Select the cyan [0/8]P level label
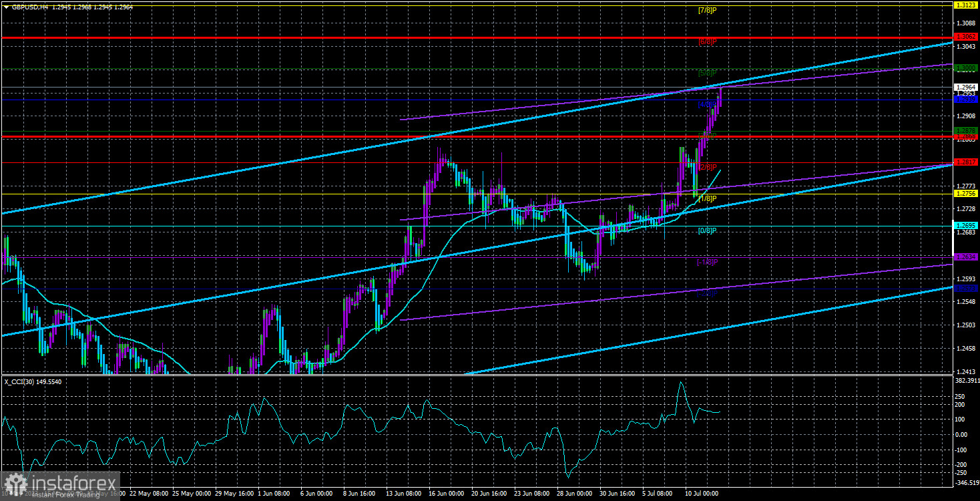This screenshot has height=501, width=980. [x=707, y=230]
